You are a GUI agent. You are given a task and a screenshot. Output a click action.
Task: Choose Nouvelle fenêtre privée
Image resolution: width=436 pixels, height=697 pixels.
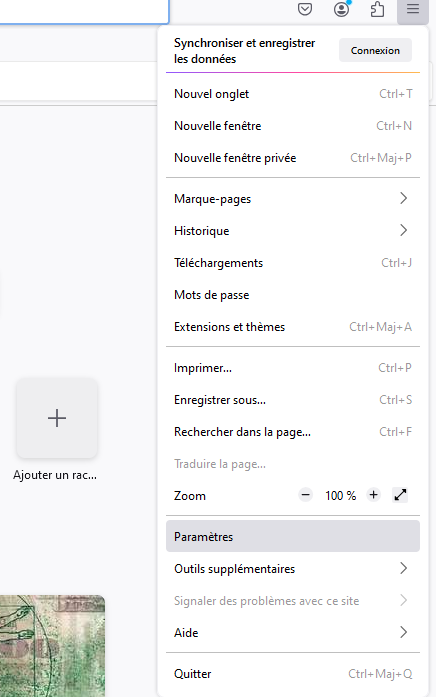292,158
